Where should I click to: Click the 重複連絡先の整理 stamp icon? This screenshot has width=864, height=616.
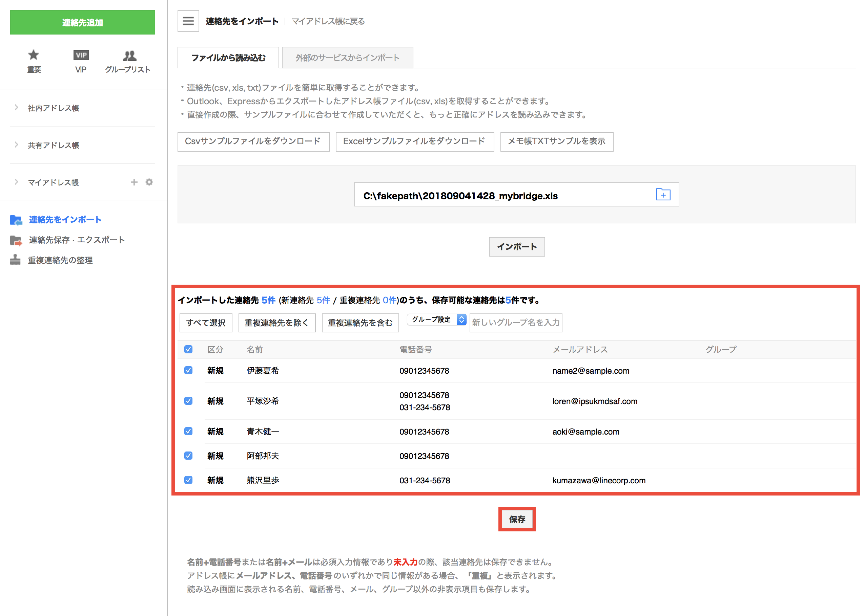[15, 260]
